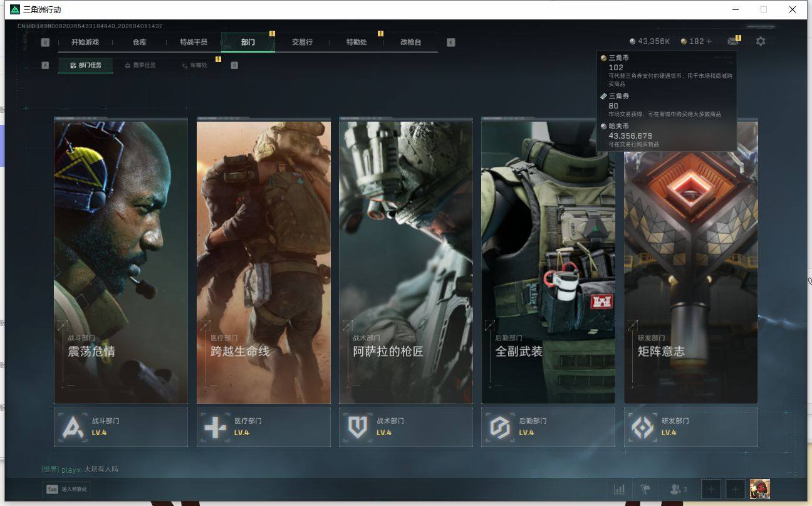Viewport: 812px width, 506px height.
Task: Click the 哈夫币 coin icon showing 43,356K
Action: pyautogui.click(x=633, y=41)
